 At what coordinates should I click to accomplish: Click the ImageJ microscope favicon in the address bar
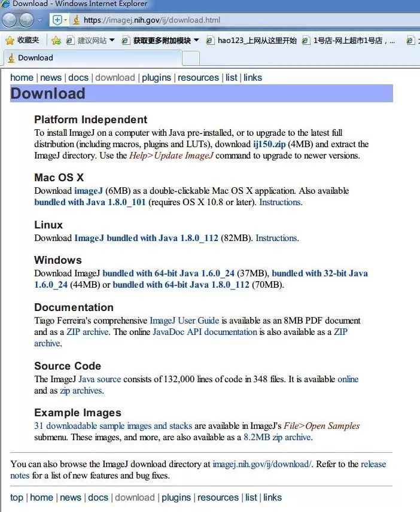77,20
